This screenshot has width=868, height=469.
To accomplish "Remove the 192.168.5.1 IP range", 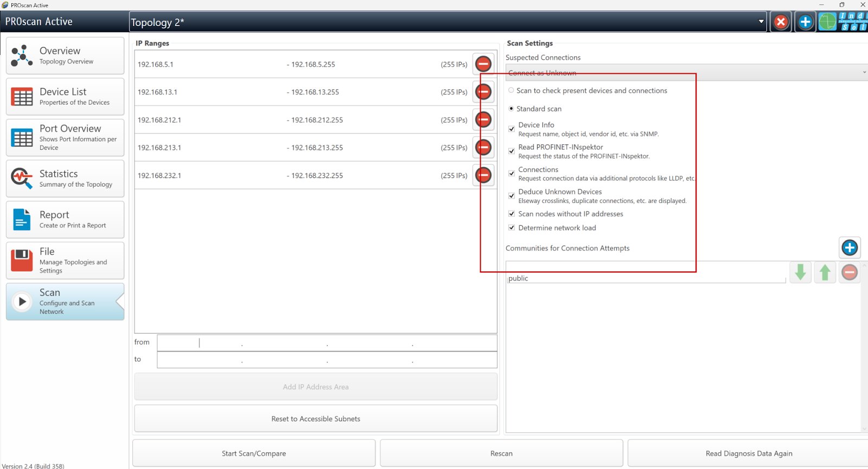I will [483, 64].
